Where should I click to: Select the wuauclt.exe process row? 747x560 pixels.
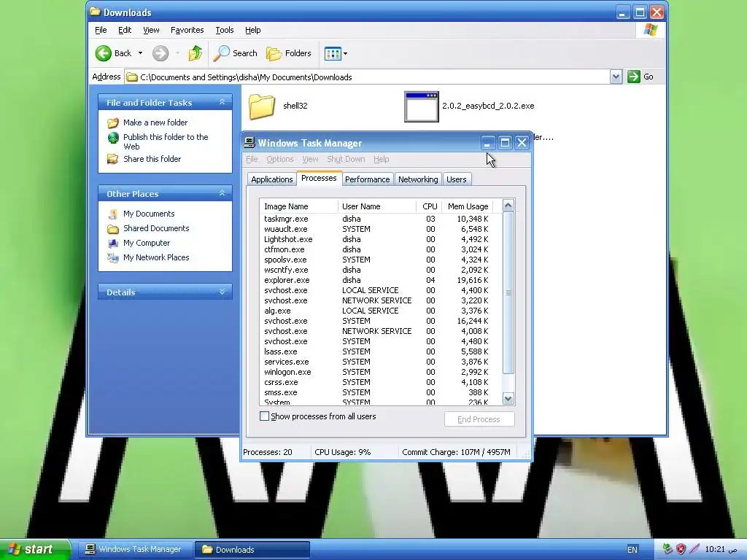click(x=380, y=229)
